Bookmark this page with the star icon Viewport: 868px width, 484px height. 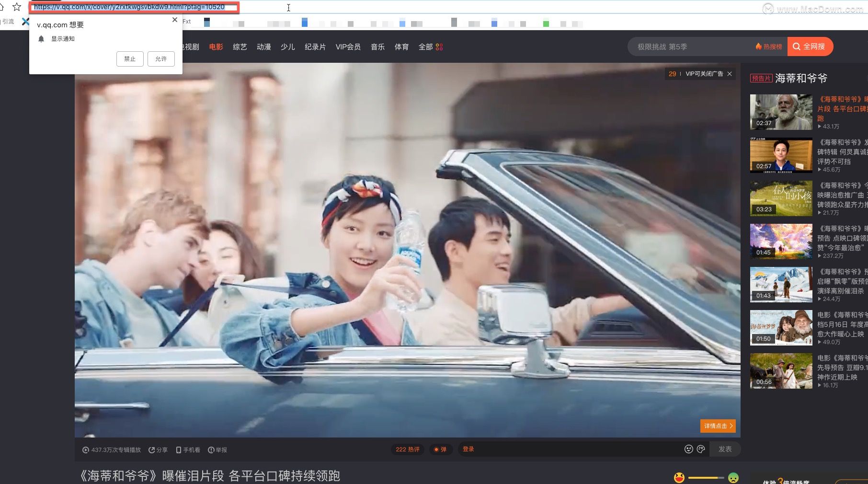tap(17, 7)
